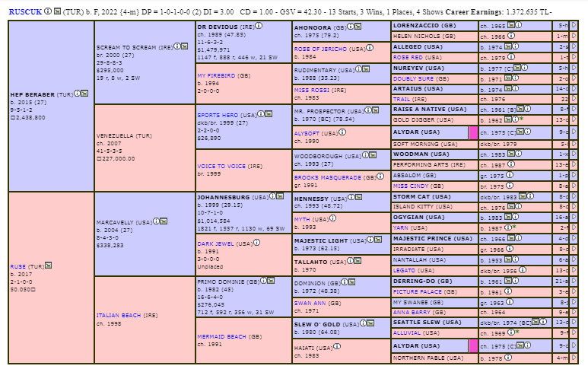Click info icon beside DOMINION

click(x=345, y=282)
